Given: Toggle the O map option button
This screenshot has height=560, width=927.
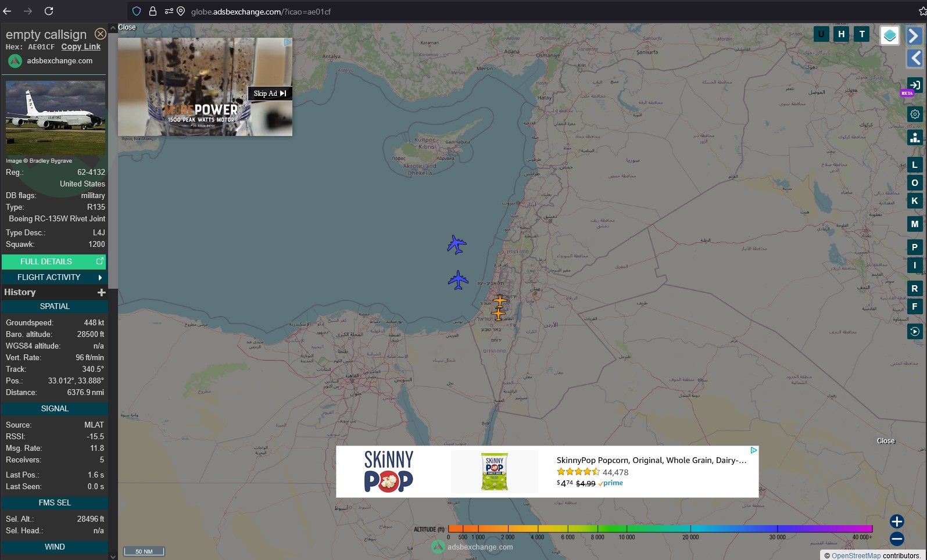Looking at the screenshot, I should pyautogui.click(x=915, y=183).
